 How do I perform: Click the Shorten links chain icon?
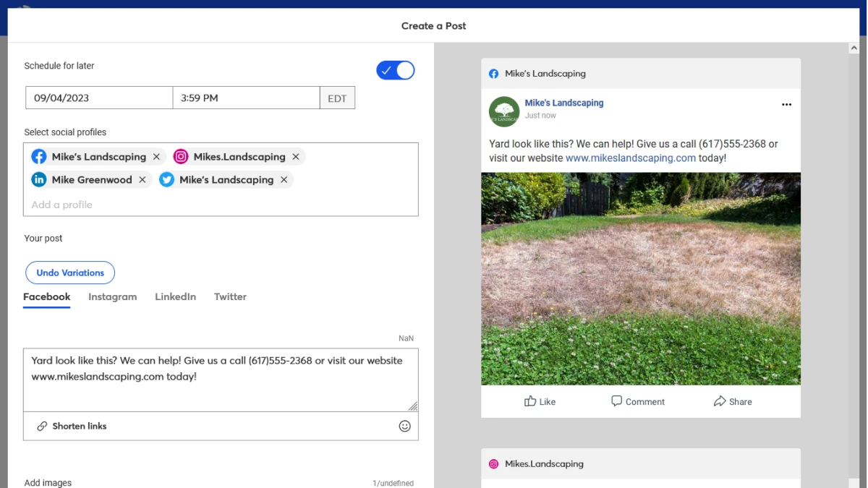[43, 426]
